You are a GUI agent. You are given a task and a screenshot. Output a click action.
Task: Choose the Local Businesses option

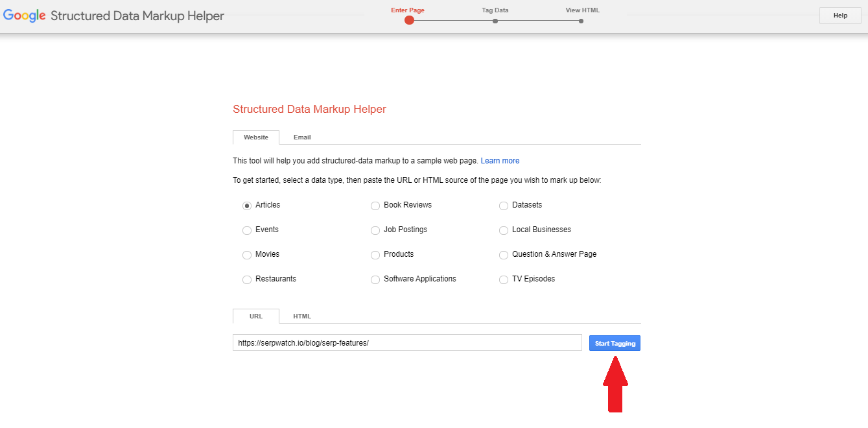[504, 230]
